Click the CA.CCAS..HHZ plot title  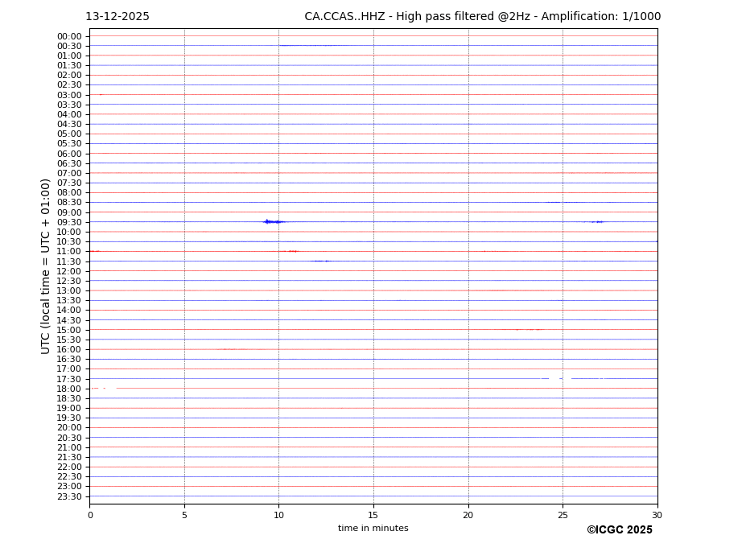point(482,17)
